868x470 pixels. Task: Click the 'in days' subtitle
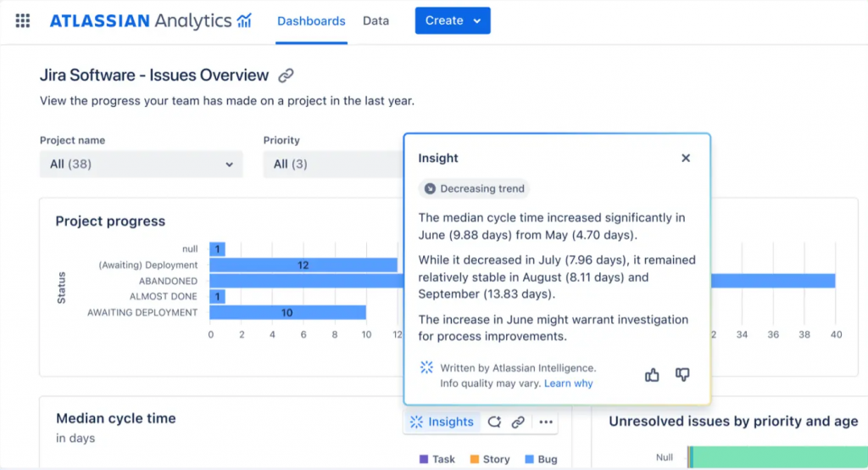click(x=75, y=439)
